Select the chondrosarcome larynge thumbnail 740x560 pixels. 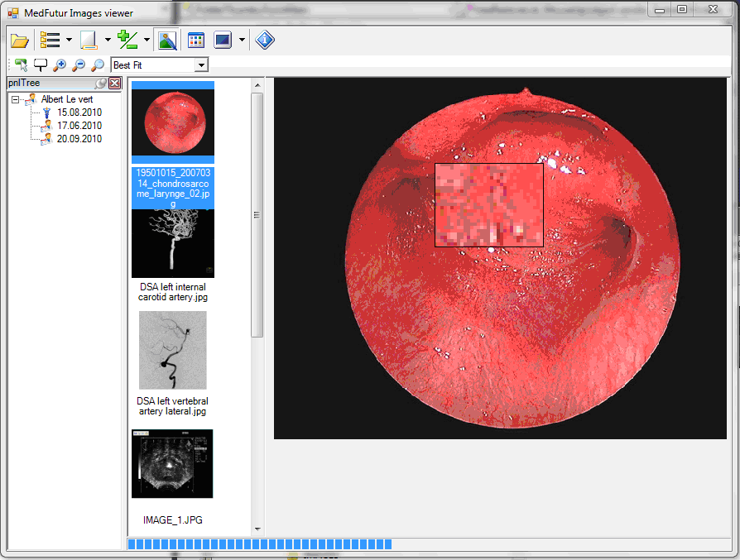tap(173, 122)
